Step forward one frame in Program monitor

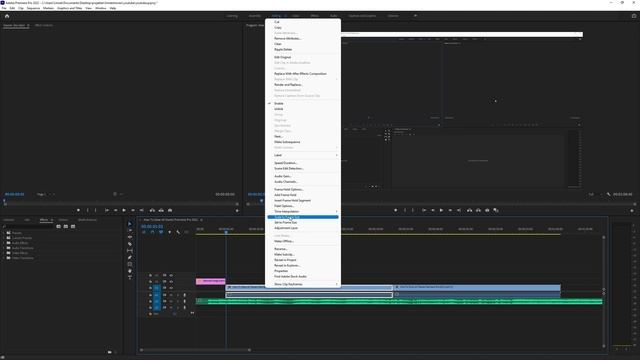pyautogui.click(x=450, y=210)
